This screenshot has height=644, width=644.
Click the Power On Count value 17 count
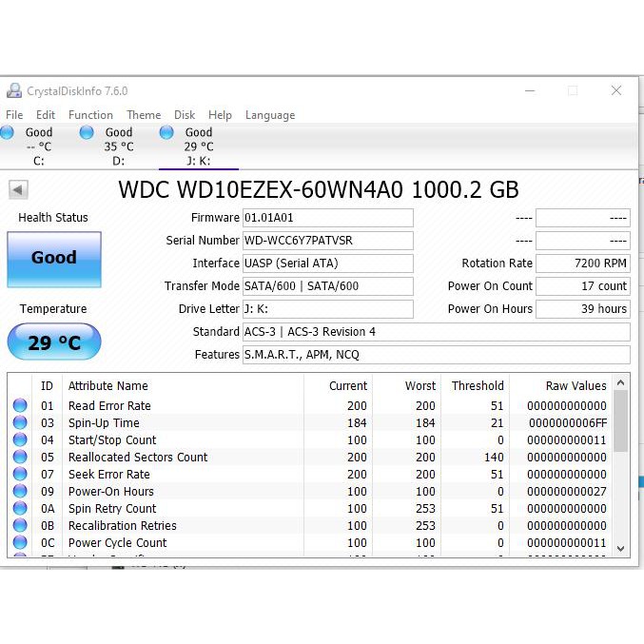(x=583, y=286)
